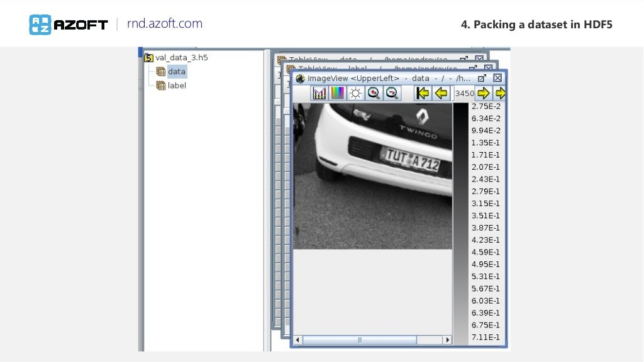This screenshot has width=644, height=362.
Task: Jump to first frame arrow
Action: point(423,93)
